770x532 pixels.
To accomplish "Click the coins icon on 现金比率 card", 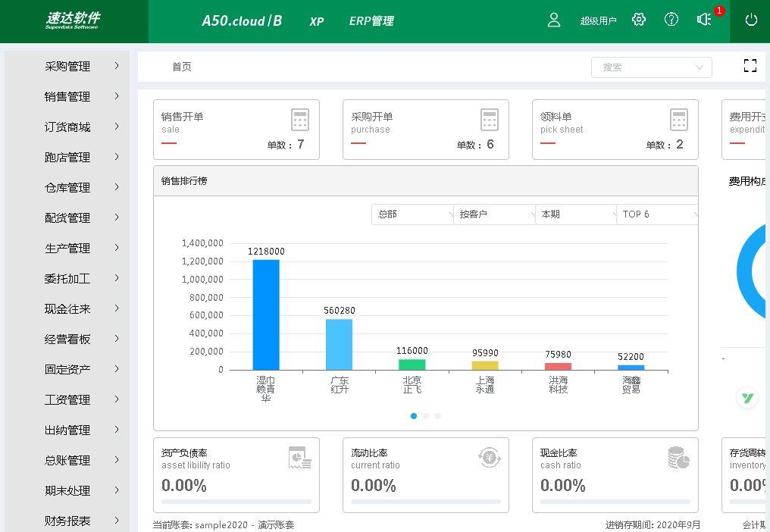I will pyautogui.click(x=678, y=458).
